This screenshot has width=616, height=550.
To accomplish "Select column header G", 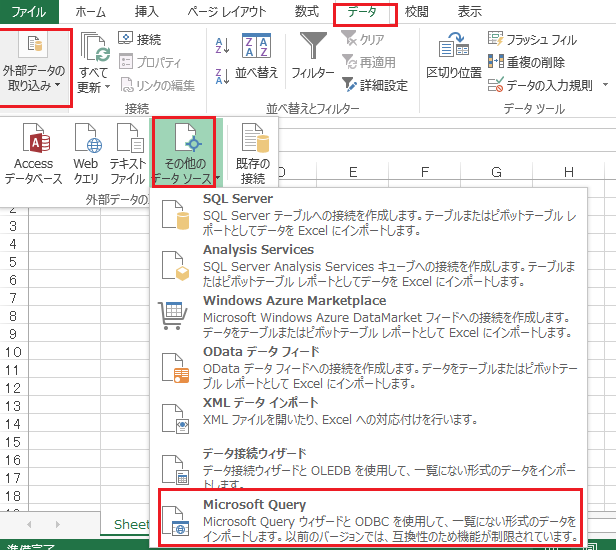I will [x=497, y=172].
